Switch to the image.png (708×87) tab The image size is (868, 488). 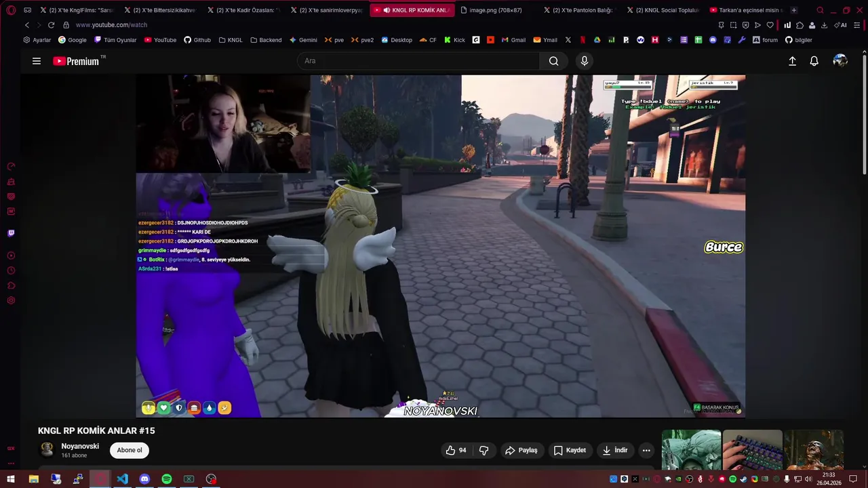496,10
